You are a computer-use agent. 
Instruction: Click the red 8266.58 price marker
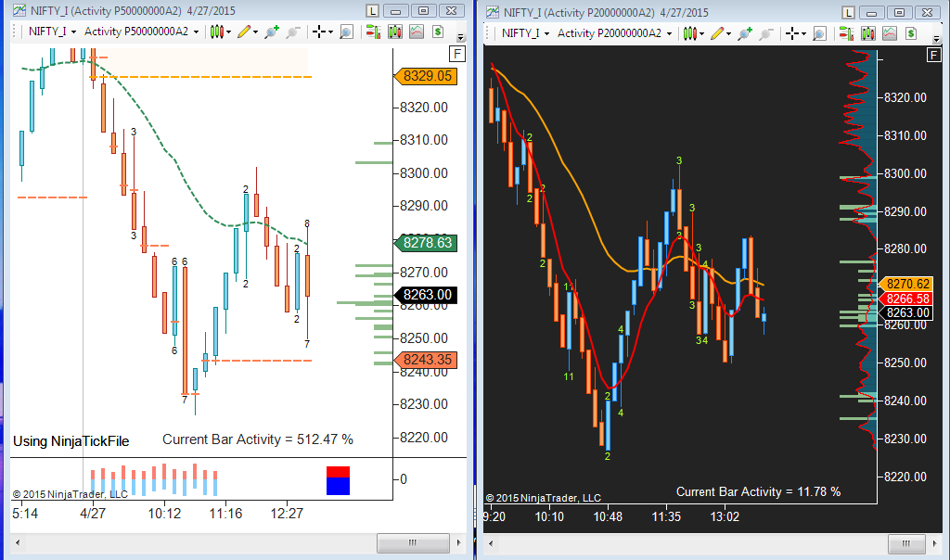coord(905,299)
